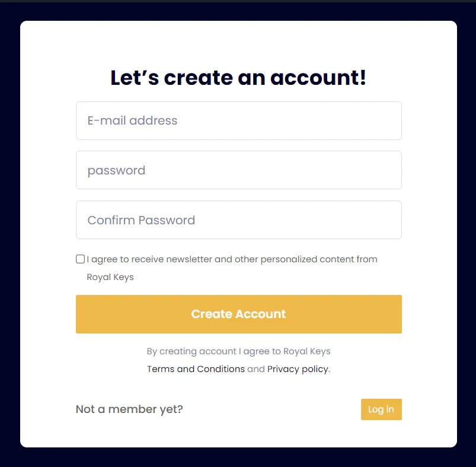Open the Terms and Conditions link
Image resolution: width=476 pixels, height=467 pixels.
tap(196, 369)
